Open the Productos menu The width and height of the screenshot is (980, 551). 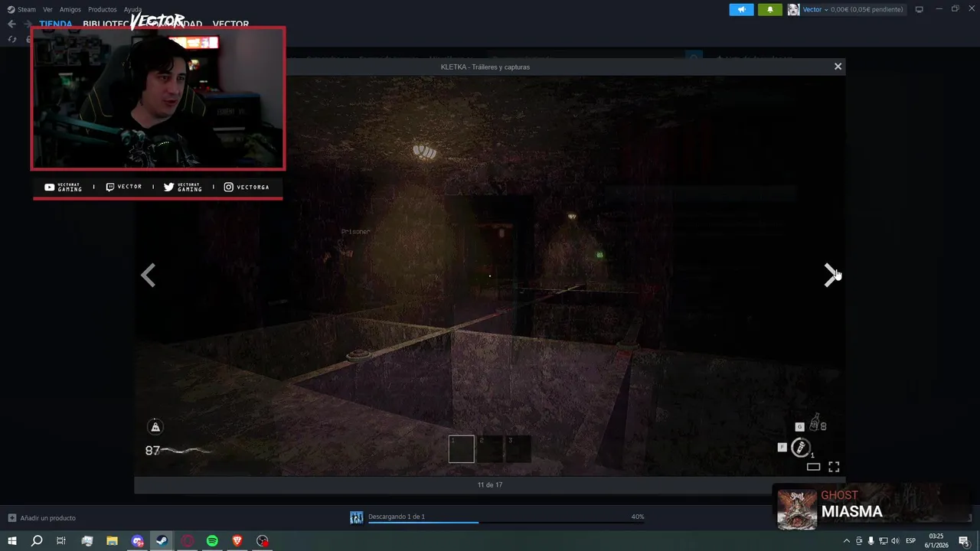[103, 9]
